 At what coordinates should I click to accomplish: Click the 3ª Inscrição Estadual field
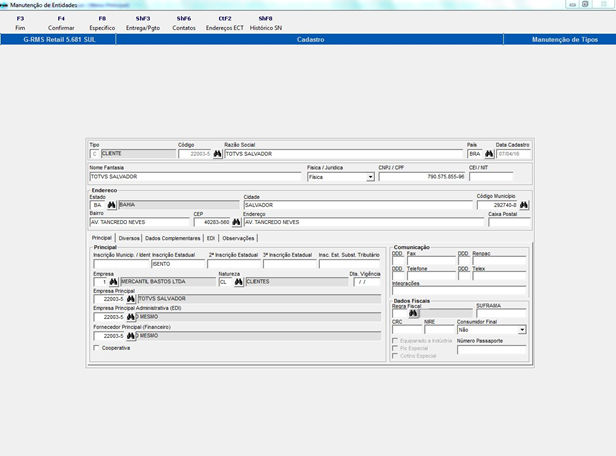click(x=290, y=264)
